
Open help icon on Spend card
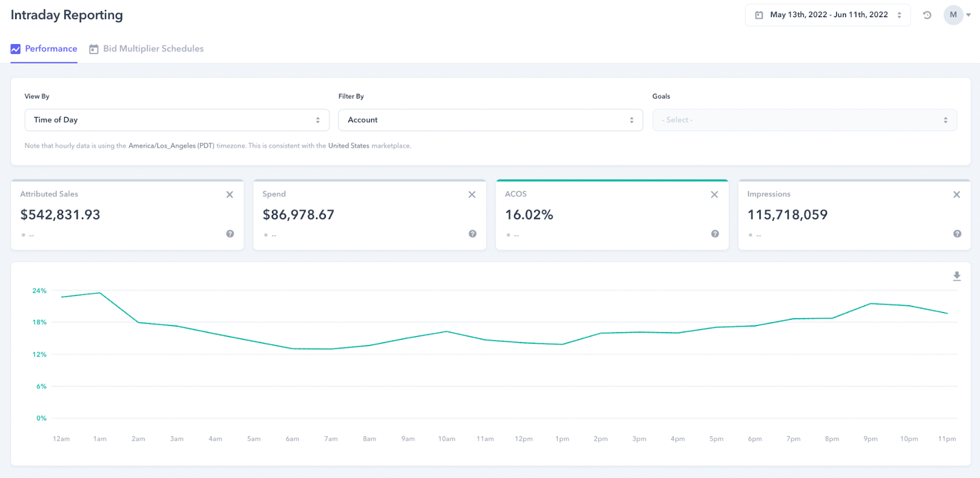tap(473, 233)
